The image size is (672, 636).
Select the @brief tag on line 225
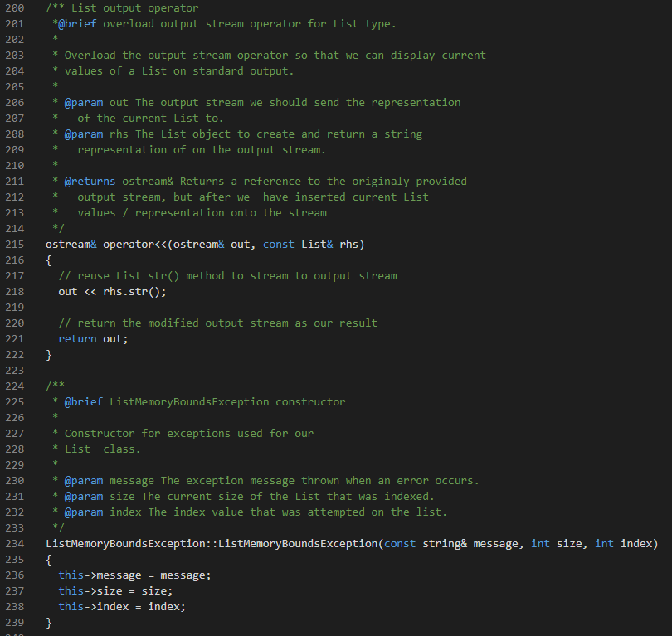(x=83, y=401)
